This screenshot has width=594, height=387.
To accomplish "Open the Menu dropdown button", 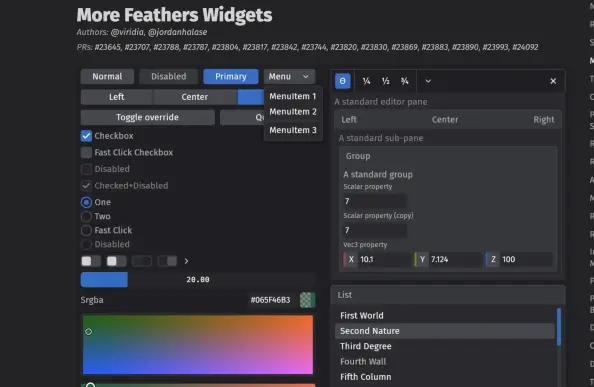I will [x=289, y=76].
